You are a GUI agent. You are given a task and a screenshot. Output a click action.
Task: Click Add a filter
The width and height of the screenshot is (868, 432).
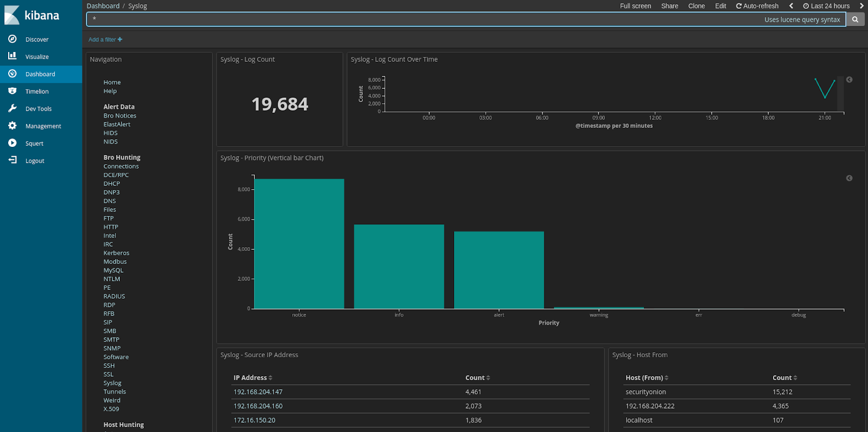pos(105,40)
